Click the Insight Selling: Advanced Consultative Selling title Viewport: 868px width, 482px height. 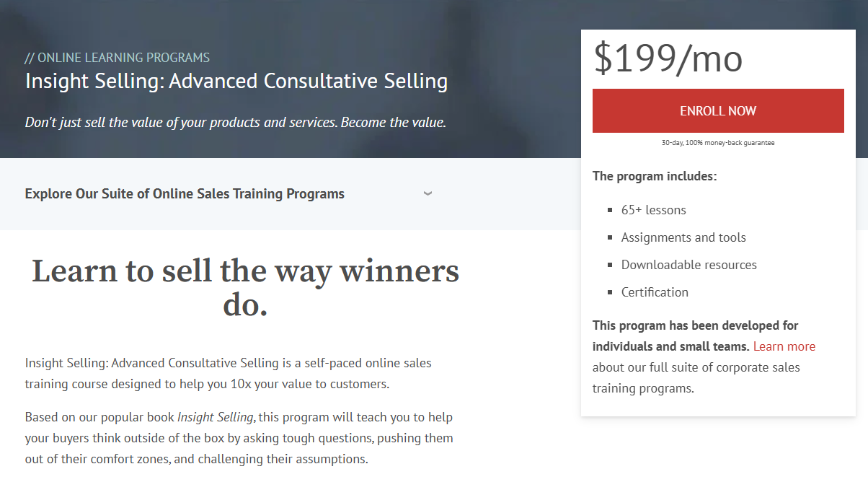point(236,81)
